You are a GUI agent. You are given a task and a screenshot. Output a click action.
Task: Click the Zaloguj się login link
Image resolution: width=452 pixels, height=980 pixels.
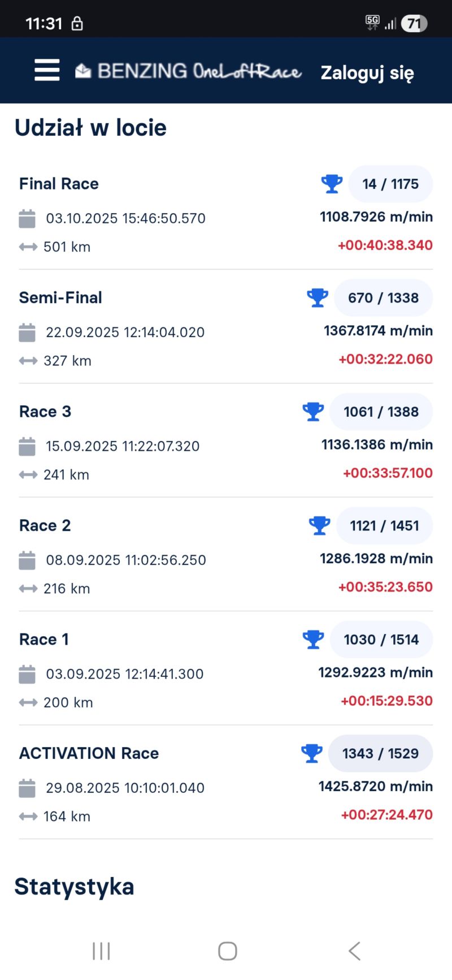[x=367, y=72]
